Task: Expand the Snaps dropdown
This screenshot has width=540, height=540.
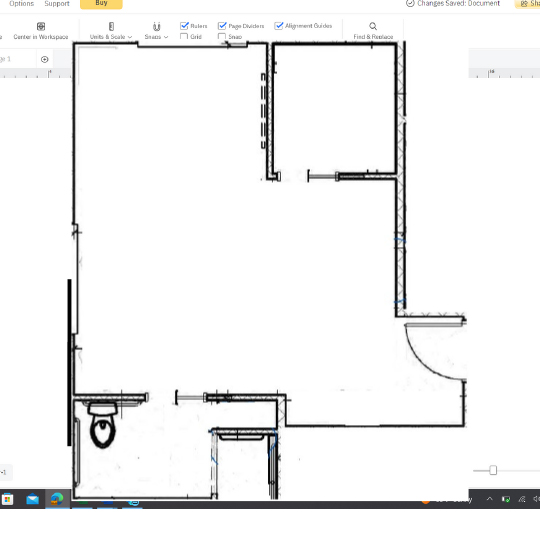Action: pos(156,31)
